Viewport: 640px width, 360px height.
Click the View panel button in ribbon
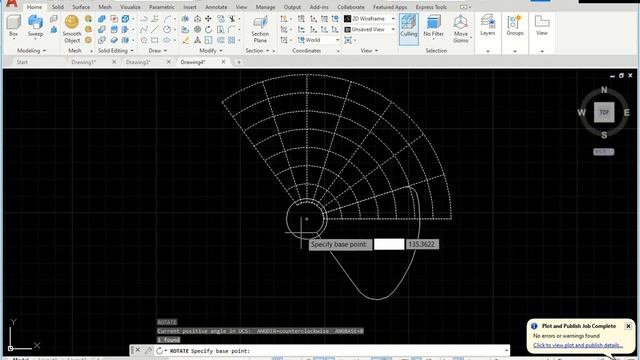click(x=542, y=25)
